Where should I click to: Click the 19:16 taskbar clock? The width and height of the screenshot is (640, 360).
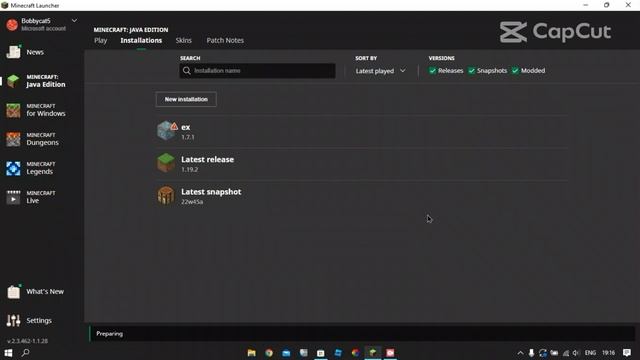tap(609, 353)
